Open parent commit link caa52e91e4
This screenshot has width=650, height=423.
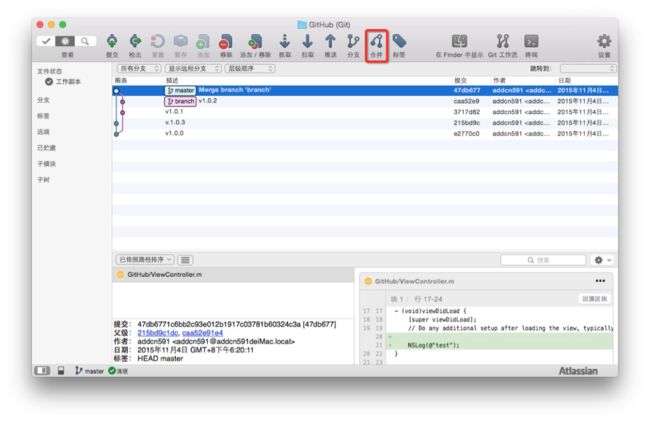click(x=203, y=333)
